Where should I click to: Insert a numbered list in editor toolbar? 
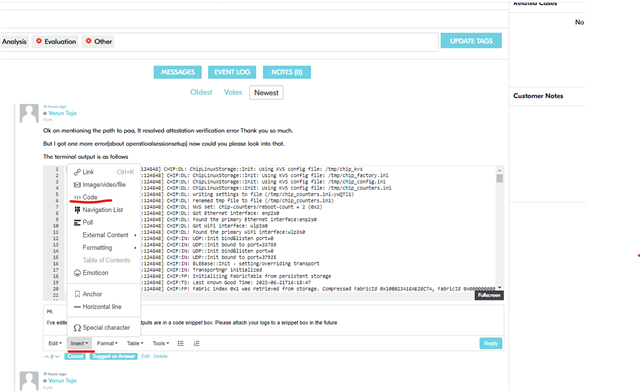pyautogui.click(x=196, y=343)
